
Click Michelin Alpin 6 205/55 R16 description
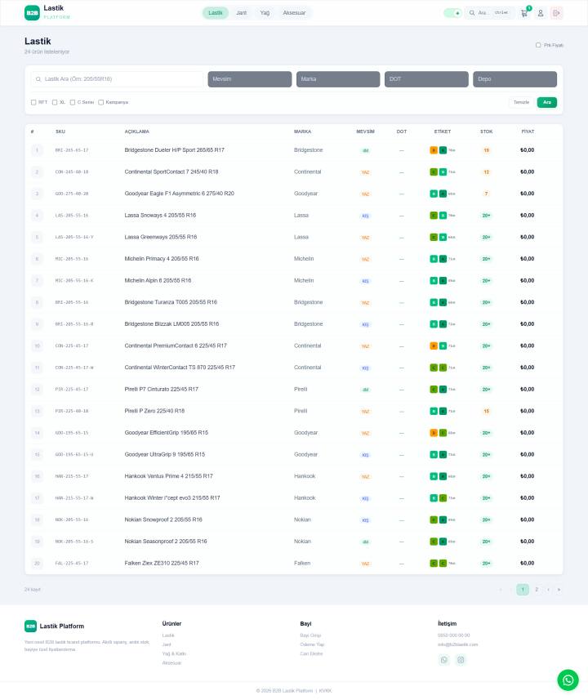[158, 280]
